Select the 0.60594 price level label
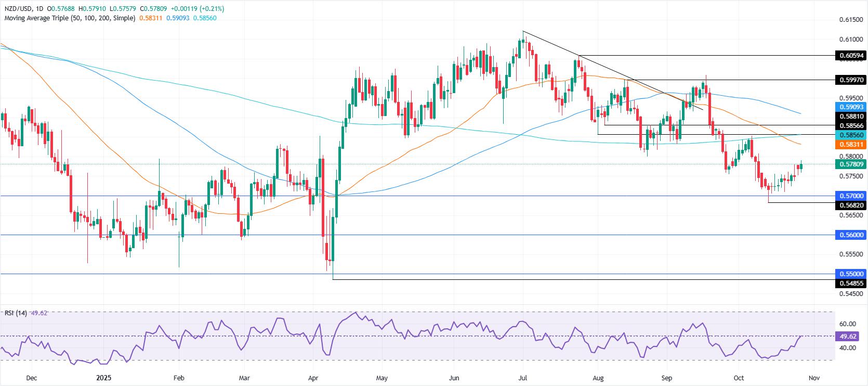This screenshot has height=386, width=868. point(850,55)
